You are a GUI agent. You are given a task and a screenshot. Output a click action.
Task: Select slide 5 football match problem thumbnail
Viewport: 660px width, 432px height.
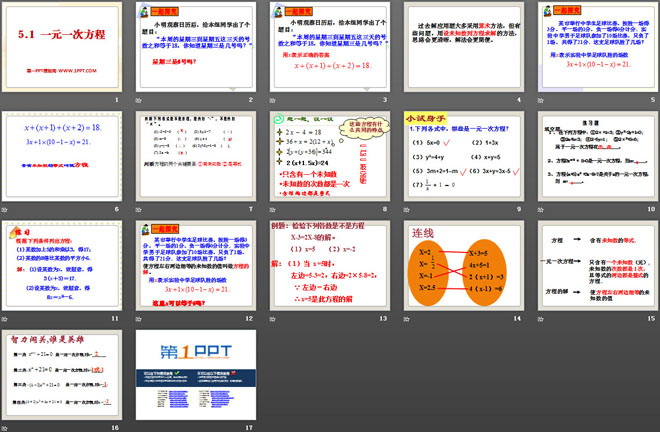coord(598,47)
